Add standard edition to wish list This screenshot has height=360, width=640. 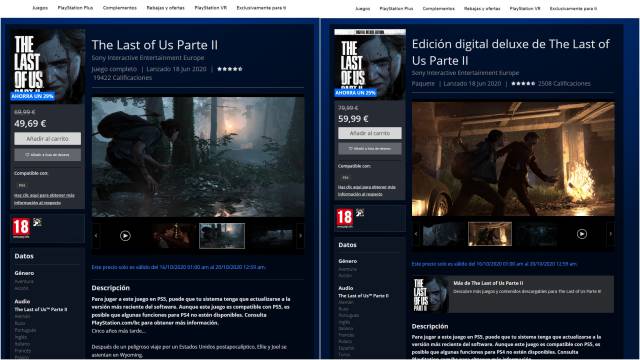(x=47, y=155)
